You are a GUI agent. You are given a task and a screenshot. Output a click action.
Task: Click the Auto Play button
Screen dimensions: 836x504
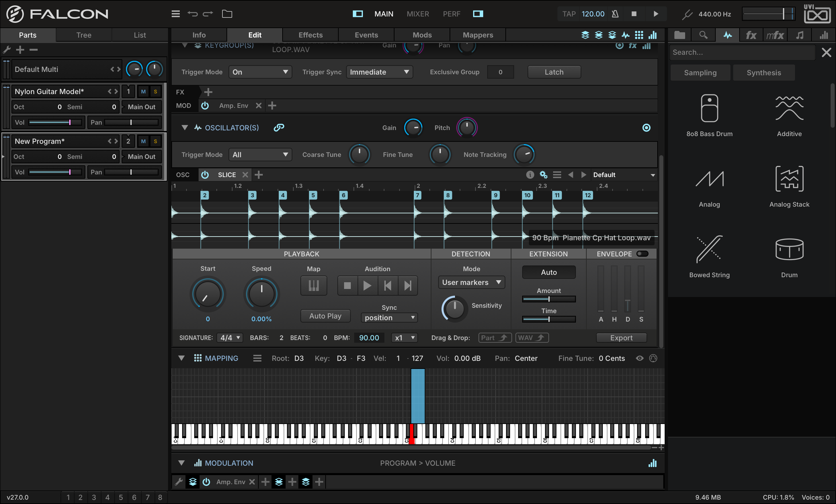(x=325, y=316)
